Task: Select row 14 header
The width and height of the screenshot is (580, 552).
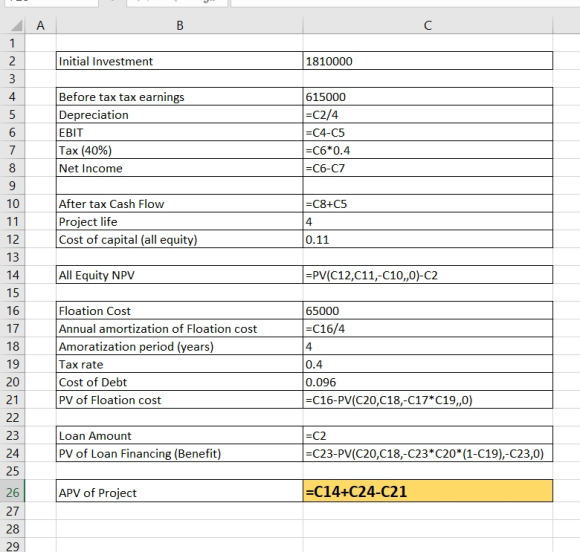Action: point(12,275)
